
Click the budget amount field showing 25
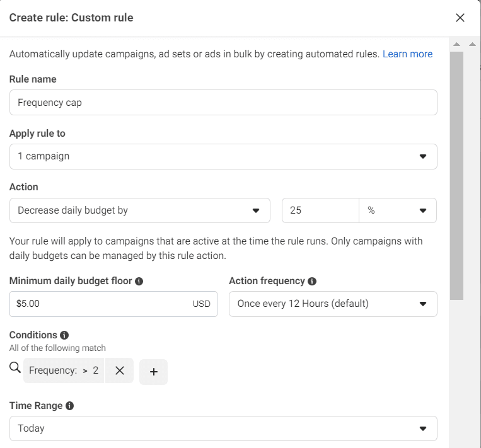coord(320,210)
